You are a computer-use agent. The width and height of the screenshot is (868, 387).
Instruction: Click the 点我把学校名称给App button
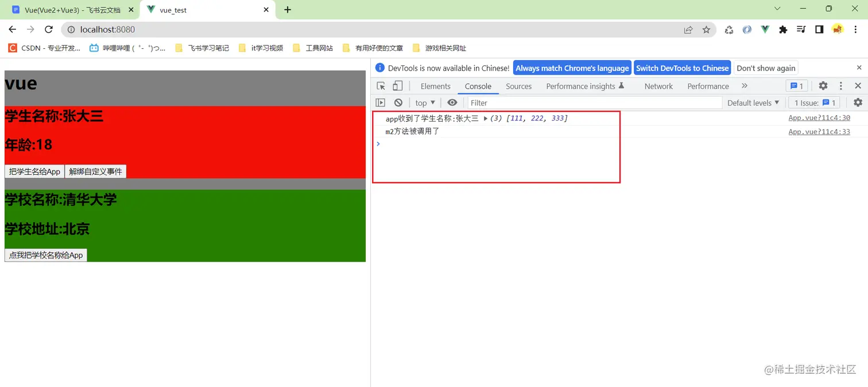tap(46, 255)
